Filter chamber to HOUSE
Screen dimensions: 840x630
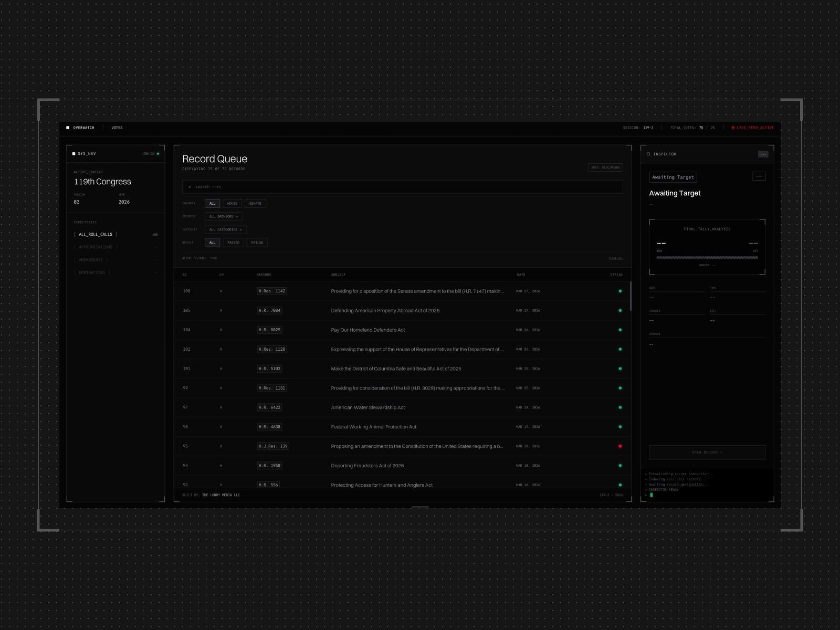(232, 203)
